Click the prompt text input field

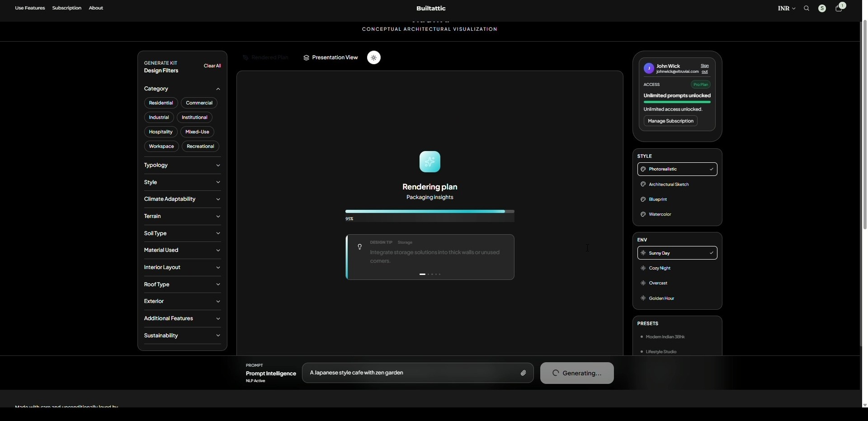tap(411, 373)
